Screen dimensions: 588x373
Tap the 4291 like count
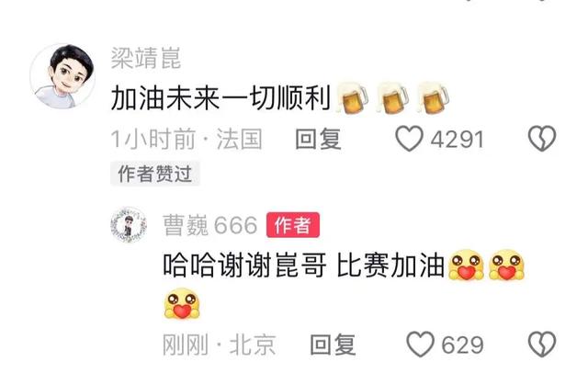pos(458,140)
